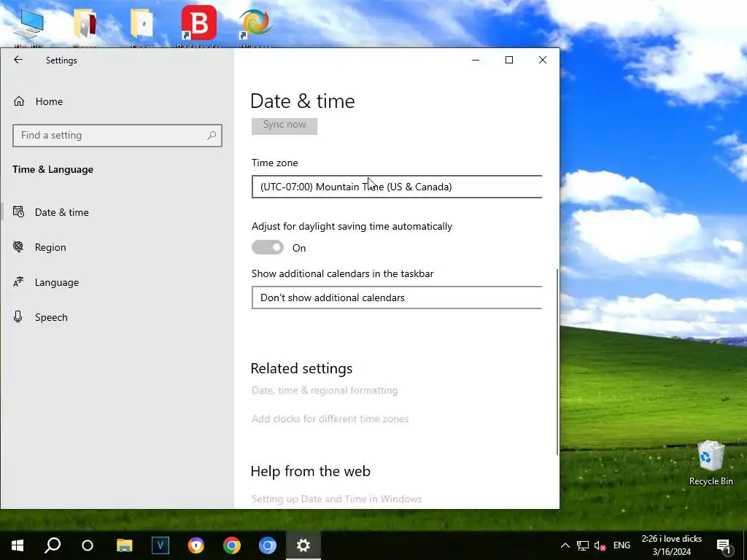
Task: Click the search magnifier in Find a setting
Action: [x=212, y=136]
